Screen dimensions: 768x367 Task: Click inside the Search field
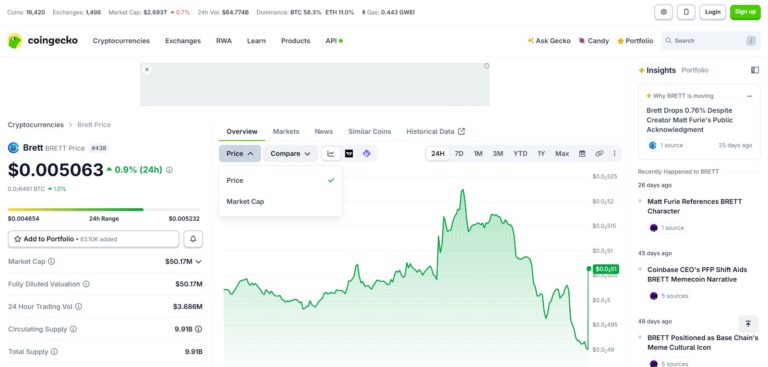click(x=710, y=41)
